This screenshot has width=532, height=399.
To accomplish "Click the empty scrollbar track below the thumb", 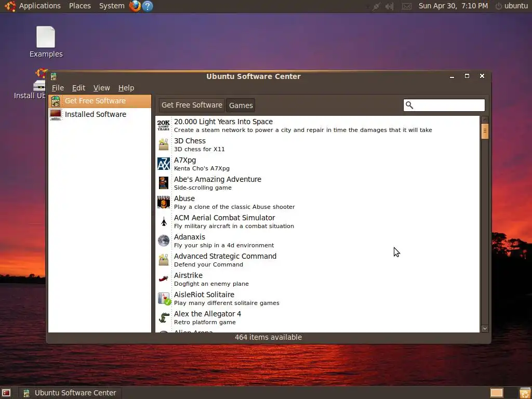I will pos(485,231).
